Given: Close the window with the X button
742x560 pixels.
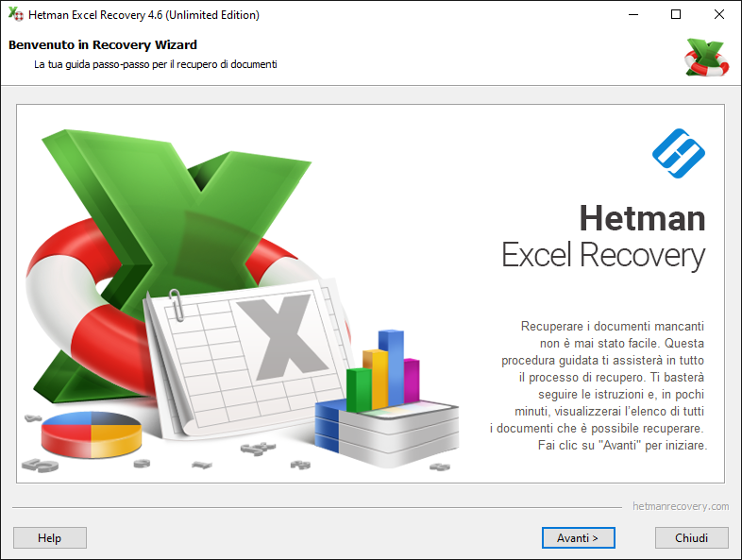Looking at the screenshot, I should [718, 15].
